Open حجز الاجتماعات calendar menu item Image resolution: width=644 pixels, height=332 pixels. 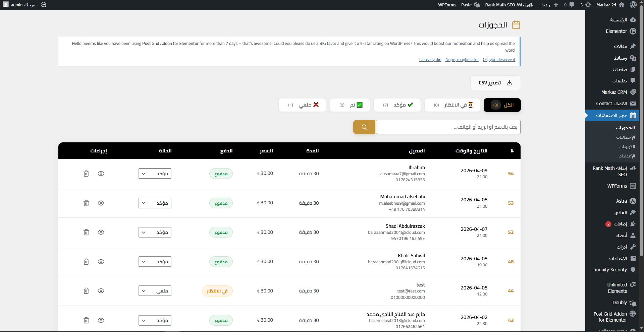click(612, 115)
